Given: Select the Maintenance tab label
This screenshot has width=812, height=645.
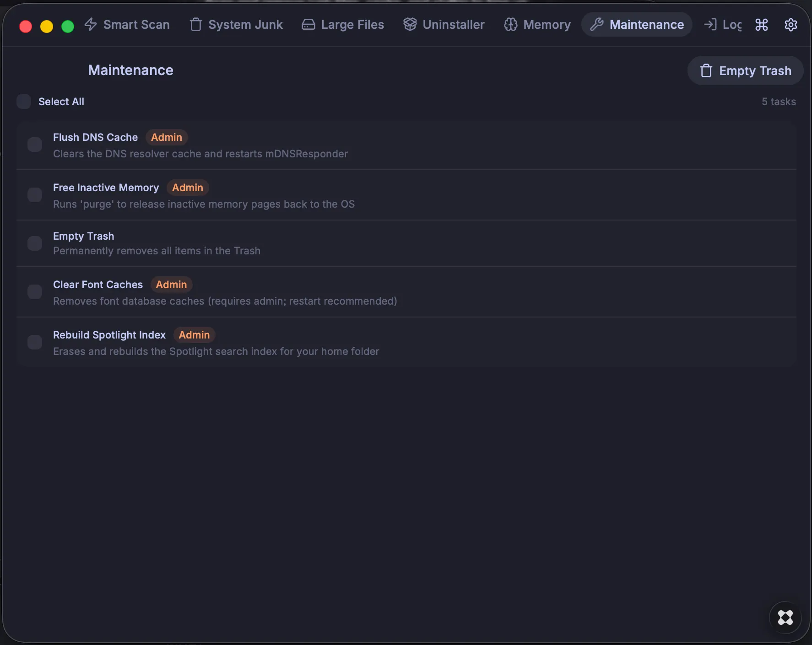Looking at the screenshot, I should pos(647,24).
